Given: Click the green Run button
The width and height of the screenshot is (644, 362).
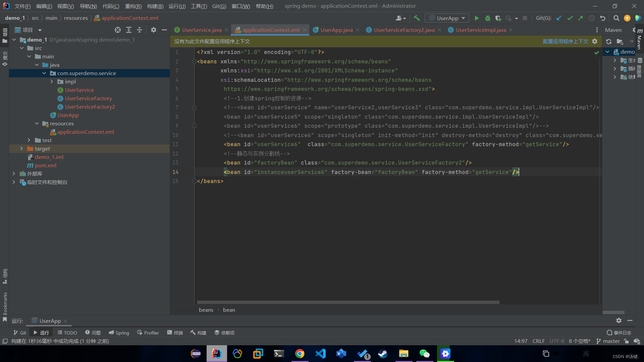Looking at the screenshot, I should click(x=477, y=18).
